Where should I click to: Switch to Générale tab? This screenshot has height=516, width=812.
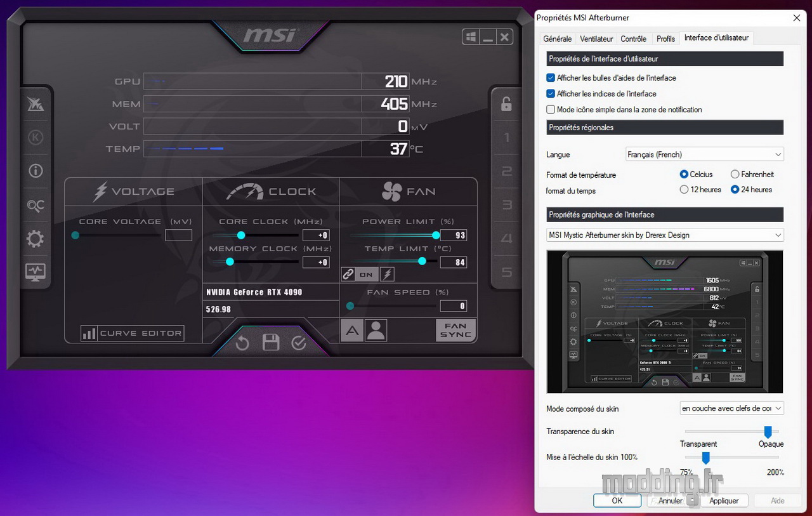click(x=557, y=39)
